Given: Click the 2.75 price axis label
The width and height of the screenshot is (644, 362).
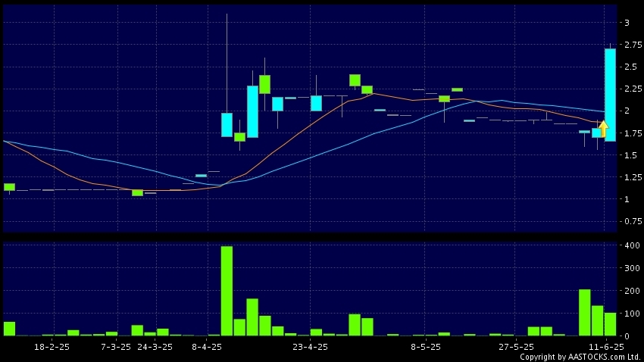Looking at the screenshot, I should click(633, 45).
